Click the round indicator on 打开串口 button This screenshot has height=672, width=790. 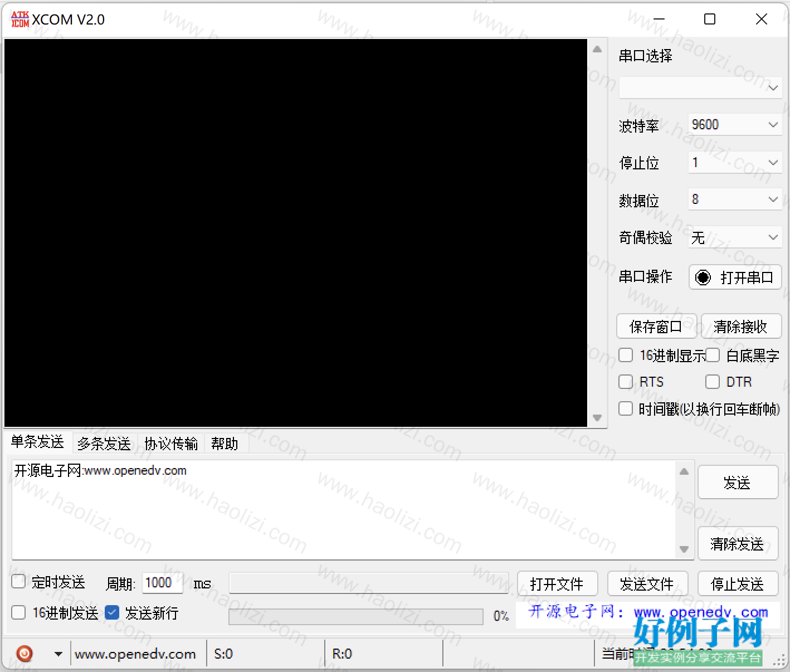703,277
